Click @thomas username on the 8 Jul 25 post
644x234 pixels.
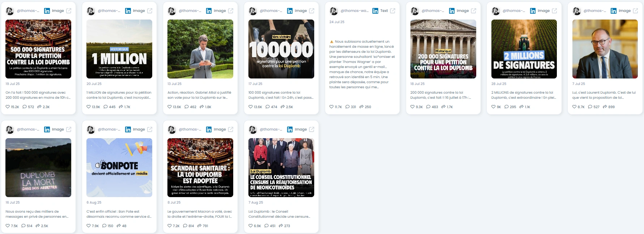pyautogui.click(x=190, y=129)
